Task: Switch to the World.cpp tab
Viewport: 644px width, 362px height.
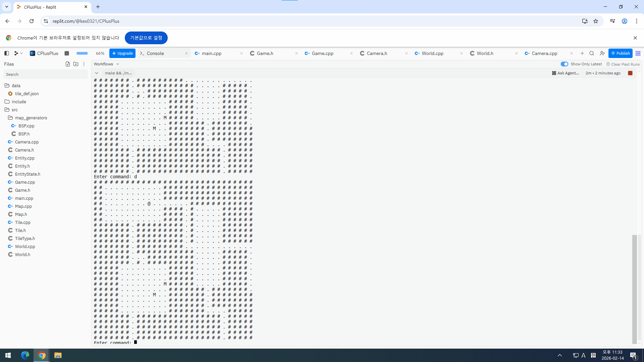Action: click(432, 53)
